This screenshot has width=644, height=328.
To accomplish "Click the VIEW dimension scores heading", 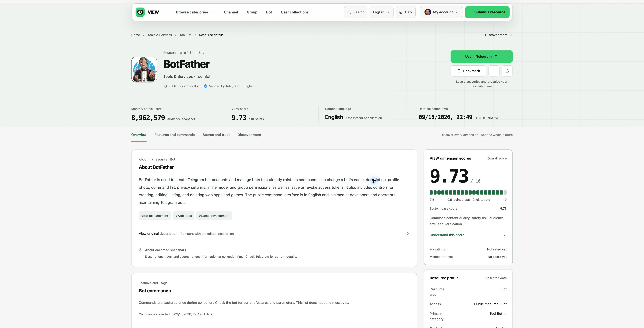I will (x=450, y=158).
